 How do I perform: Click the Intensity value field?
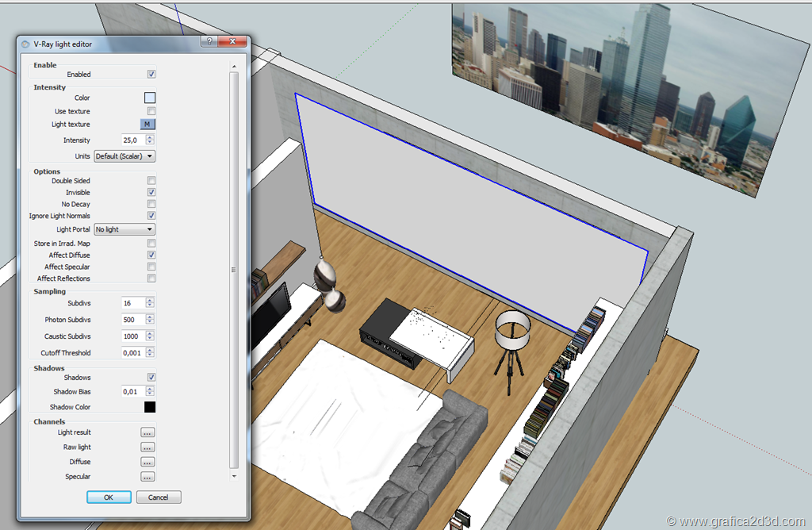(132, 140)
